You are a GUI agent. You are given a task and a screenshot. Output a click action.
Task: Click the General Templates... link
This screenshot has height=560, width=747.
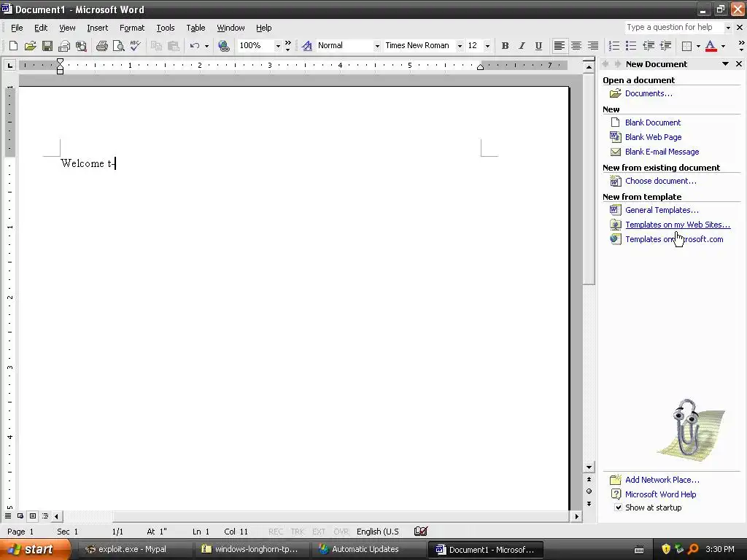click(662, 210)
